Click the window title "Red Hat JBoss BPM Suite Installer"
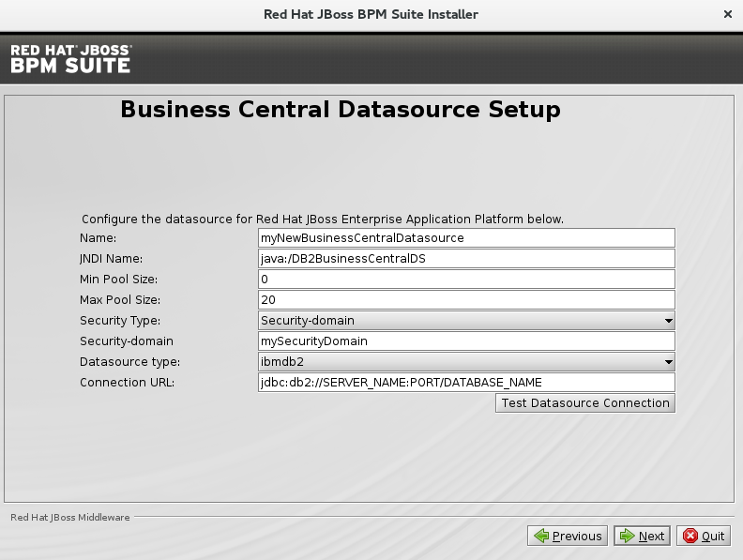Screen dimensions: 743x560 pyautogui.click(x=371, y=14)
